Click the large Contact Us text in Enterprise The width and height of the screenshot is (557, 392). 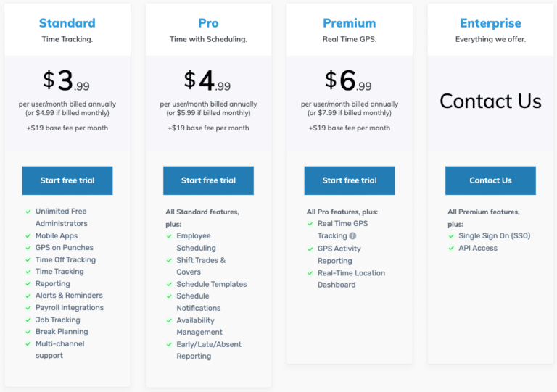pyautogui.click(x=490, y=101)
